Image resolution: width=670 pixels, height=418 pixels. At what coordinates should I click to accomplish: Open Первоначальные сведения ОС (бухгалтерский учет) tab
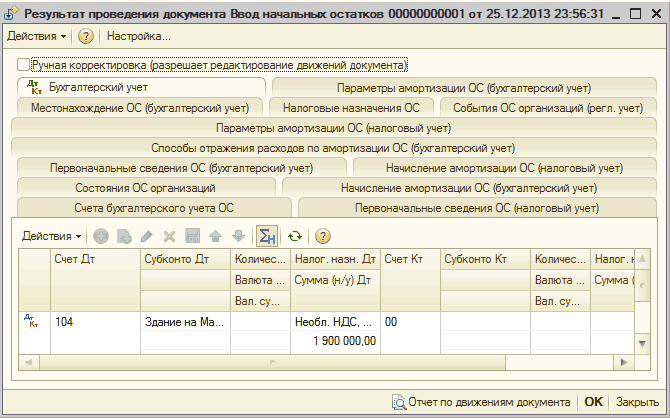tap(182, 168)
